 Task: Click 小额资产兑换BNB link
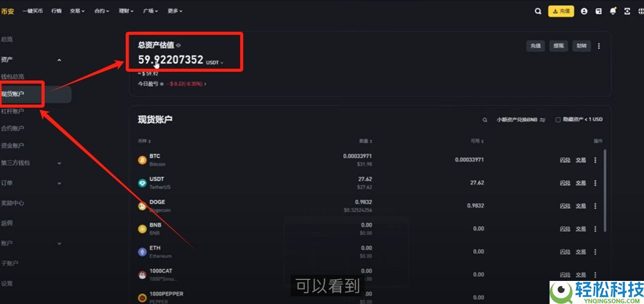coord(520,119)
